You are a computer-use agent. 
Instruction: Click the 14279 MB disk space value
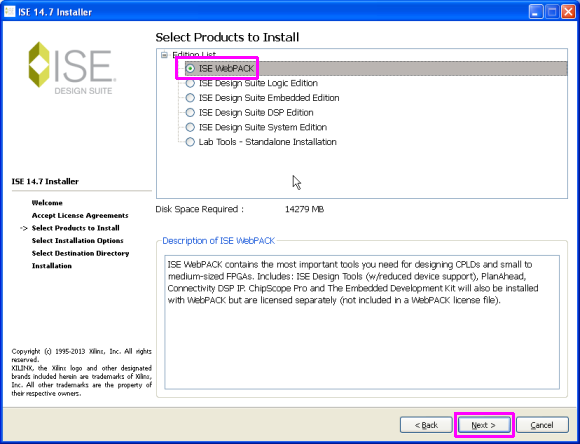pos(304,209)
